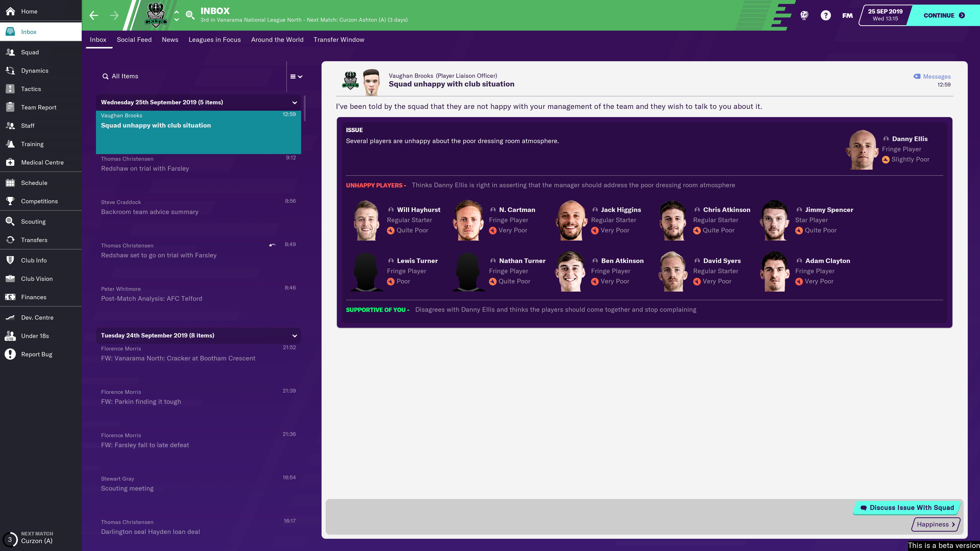Open the inbox list filter dropdown
Viewport: 980px width, 551px height.
coord(296,77)
